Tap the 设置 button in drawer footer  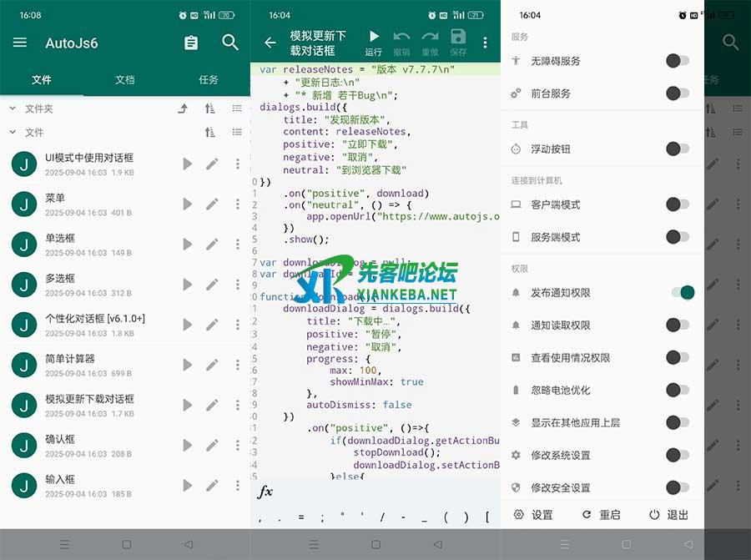point(533,515)
